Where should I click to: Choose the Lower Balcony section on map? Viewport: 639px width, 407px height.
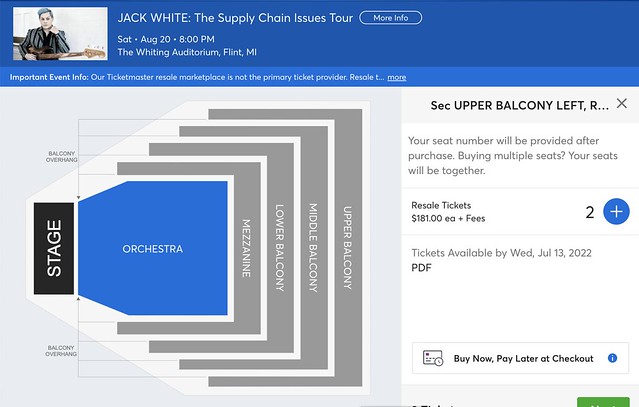pyautogui.click(x=280, y=248)
